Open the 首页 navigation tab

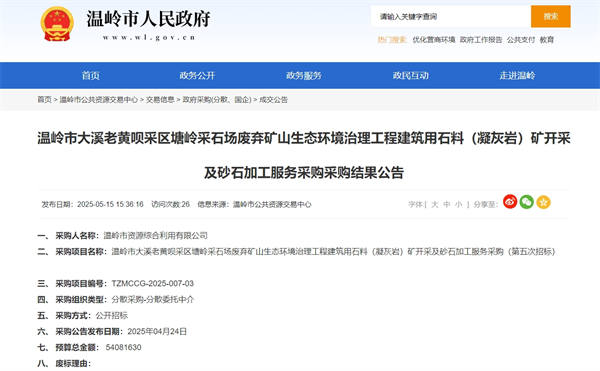(x=91, y=75)
